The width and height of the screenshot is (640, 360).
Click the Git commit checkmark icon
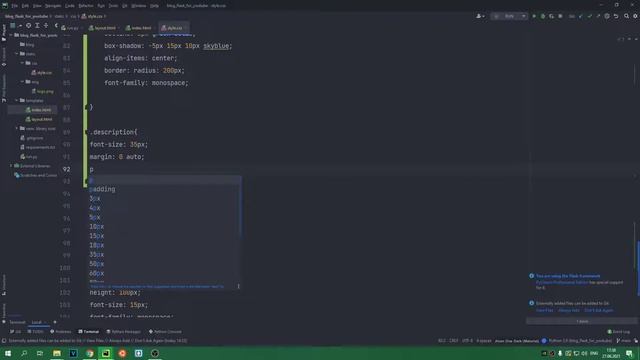pyautogui.click(x=589, y=16)
